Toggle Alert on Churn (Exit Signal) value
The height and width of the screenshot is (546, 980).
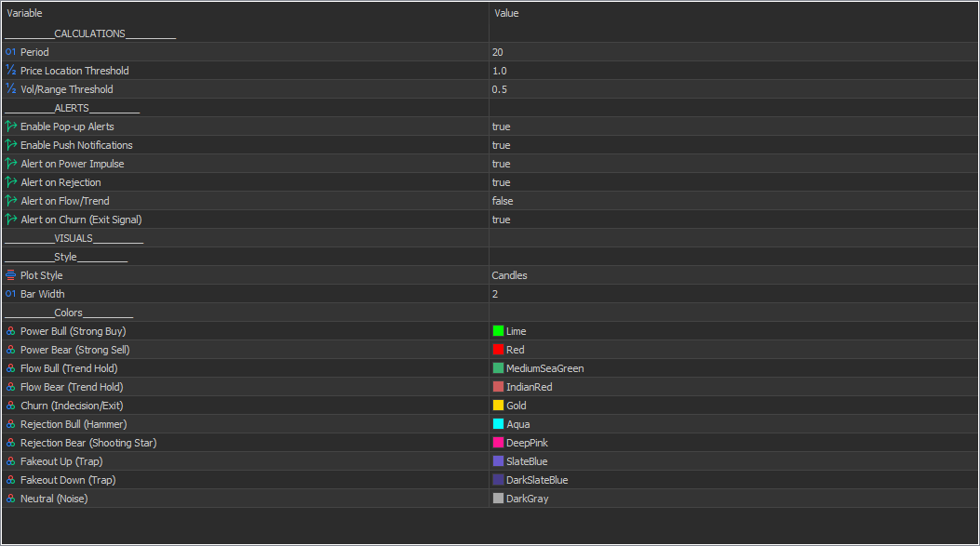coord(501,220)
